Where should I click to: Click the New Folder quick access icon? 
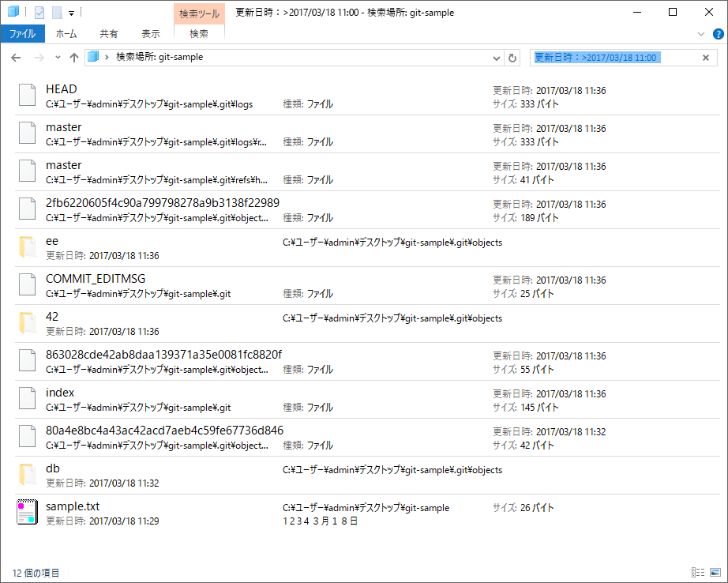57,13
